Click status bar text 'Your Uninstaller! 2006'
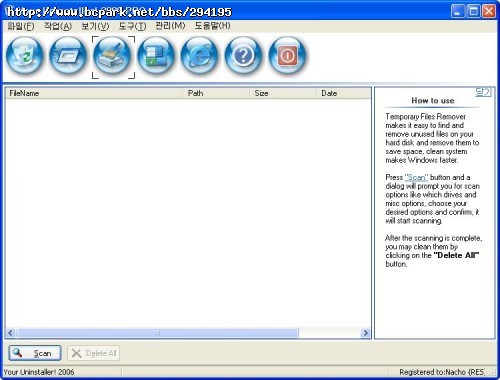The width and height of the screenshot is (500, 380). click(x=39, y=372)
